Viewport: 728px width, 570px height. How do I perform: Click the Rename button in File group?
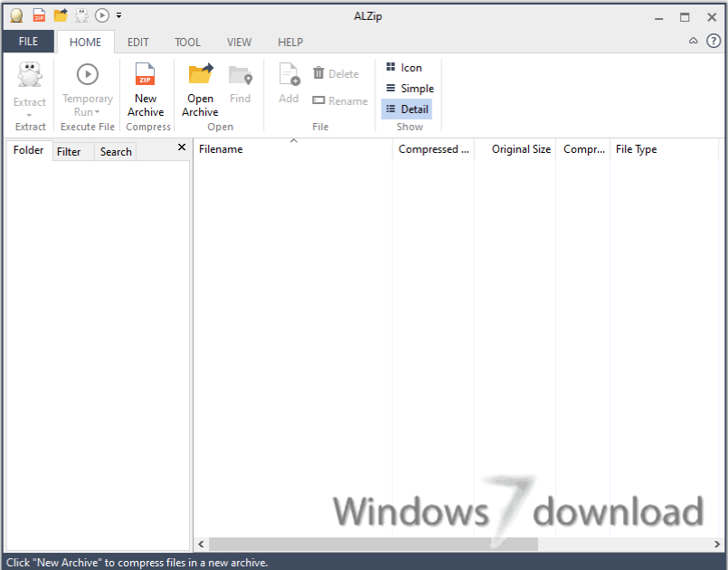pos(340,100)
